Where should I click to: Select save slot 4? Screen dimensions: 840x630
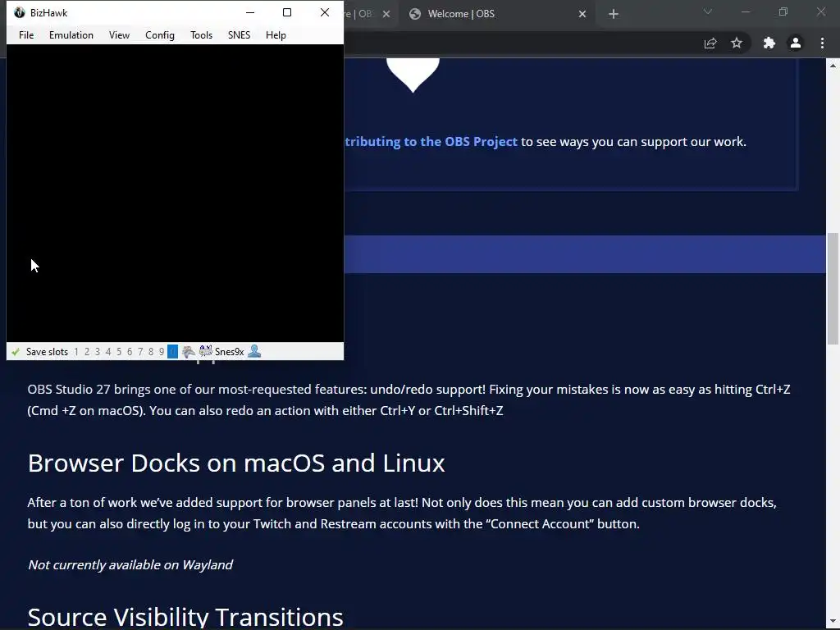click(108, 352)
